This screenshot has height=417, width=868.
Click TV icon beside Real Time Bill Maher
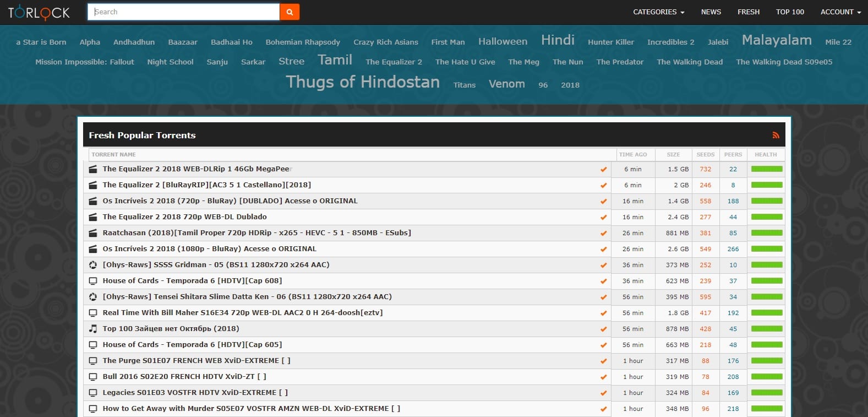coord(93,313)
